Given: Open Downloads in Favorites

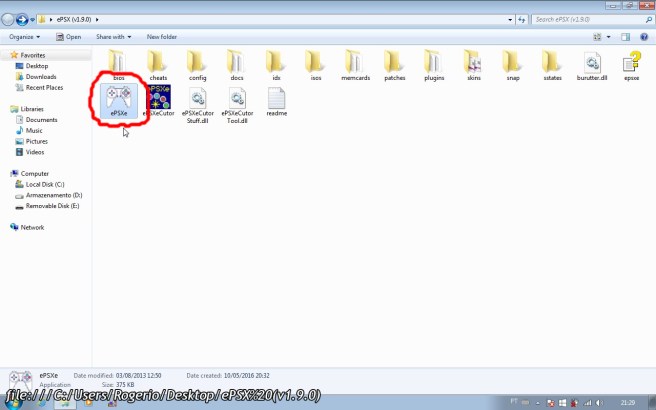Looking at the screenshot, I should tap(40, 77).
